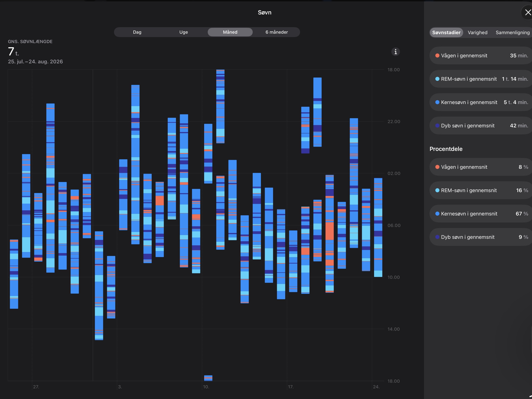This screenshot has width=532, height=399.
Task: Select the 6 måneder time range
Action: [277, 32]
